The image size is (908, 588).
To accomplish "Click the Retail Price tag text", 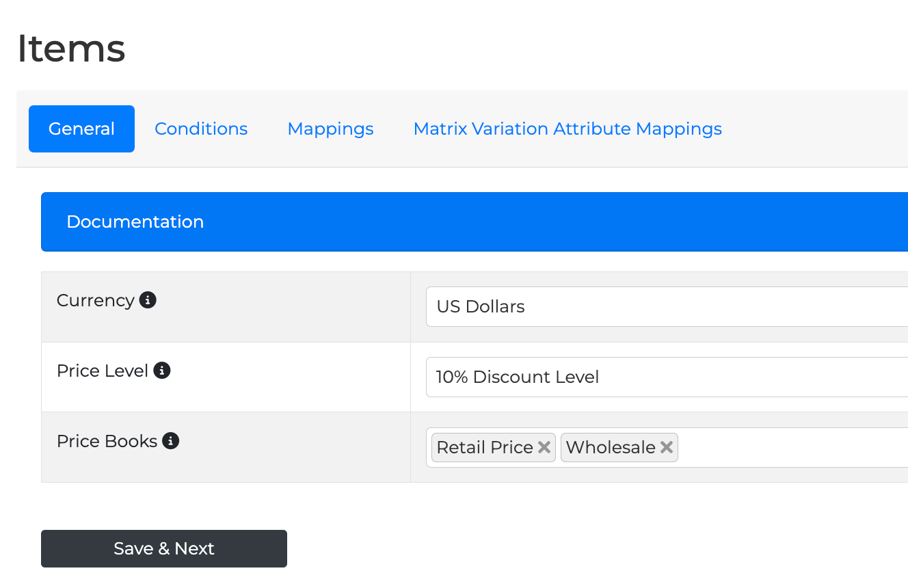I will coord(485,447).
